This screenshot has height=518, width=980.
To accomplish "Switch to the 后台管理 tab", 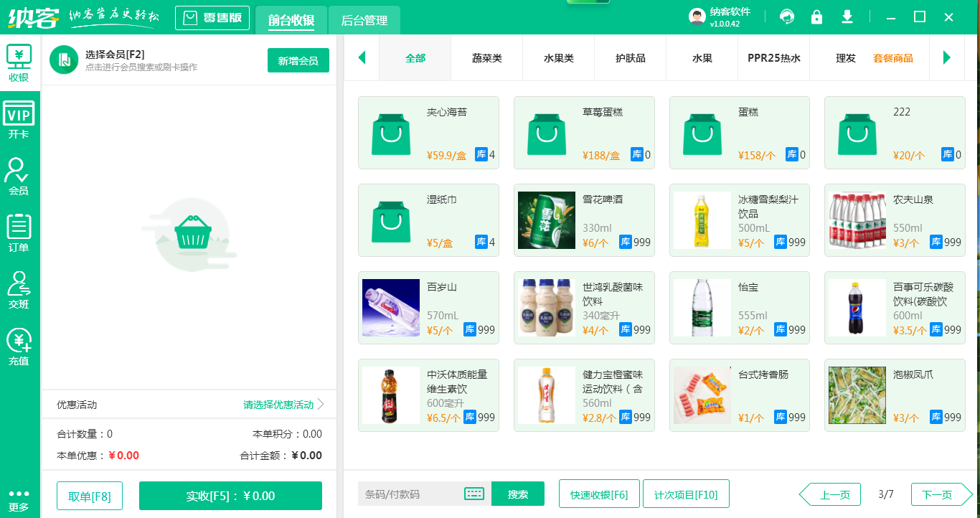I will tap(364, 21).
